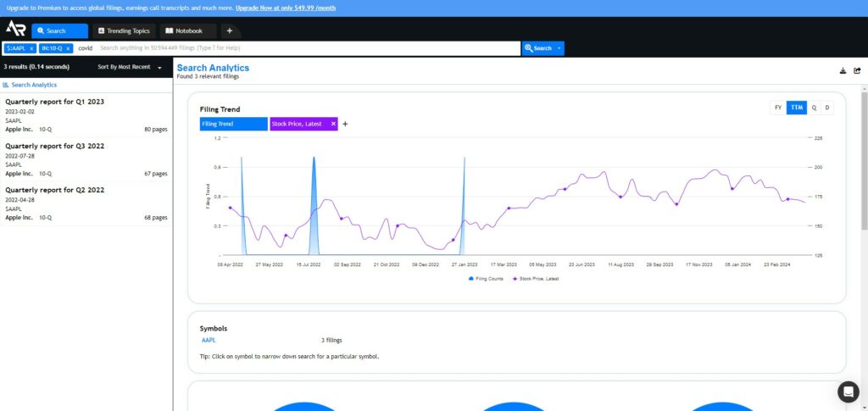The height and width of the screenshot is (411, 868).
Task: Select the D period toggle
Action: pyautogui.click(x=827, y=108)
